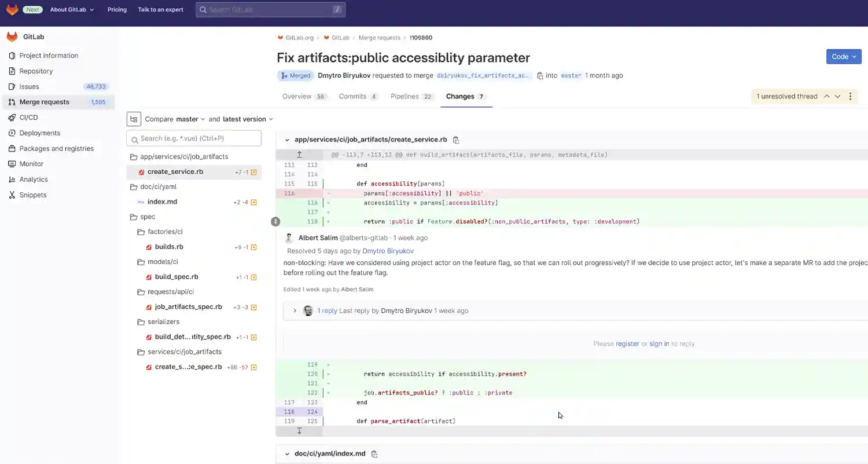The width and height of the screenshot is (868, 464).
Task: Switch to the Overview tab
Action: 304,97
